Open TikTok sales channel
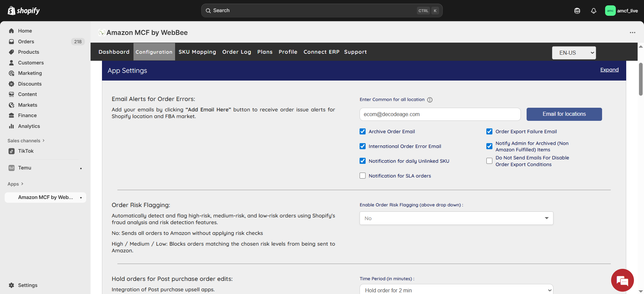 26,151
